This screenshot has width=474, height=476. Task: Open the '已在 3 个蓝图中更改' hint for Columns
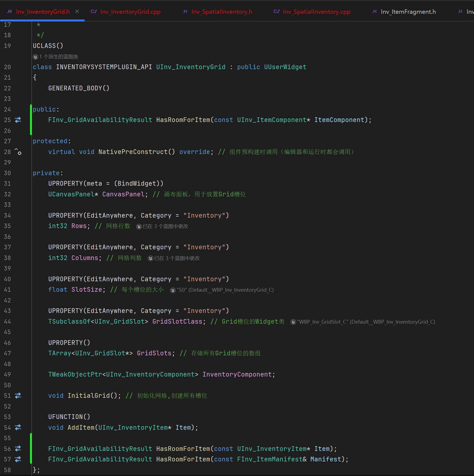(177, 258)
